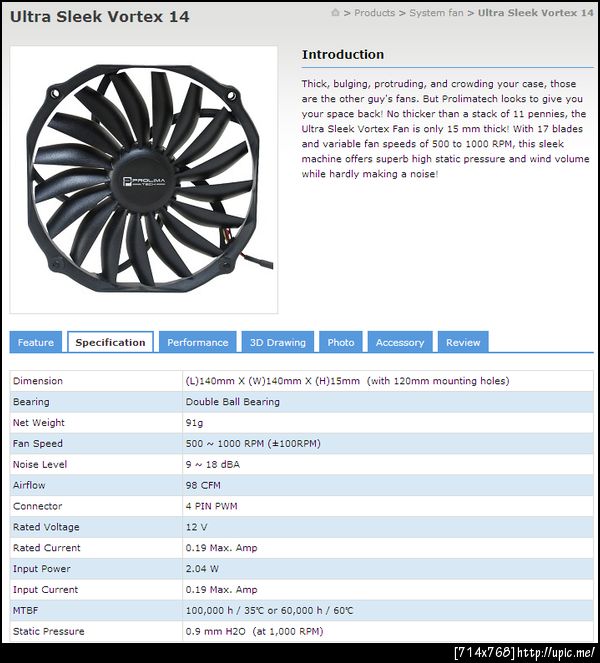The height and width of the screenshot is (663, 600).
Task: Click the Bearing row label
Action: 31,402
